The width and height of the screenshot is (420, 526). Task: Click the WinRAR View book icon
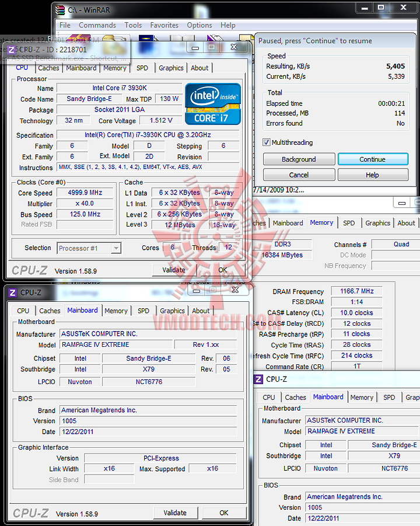[181, 38]
